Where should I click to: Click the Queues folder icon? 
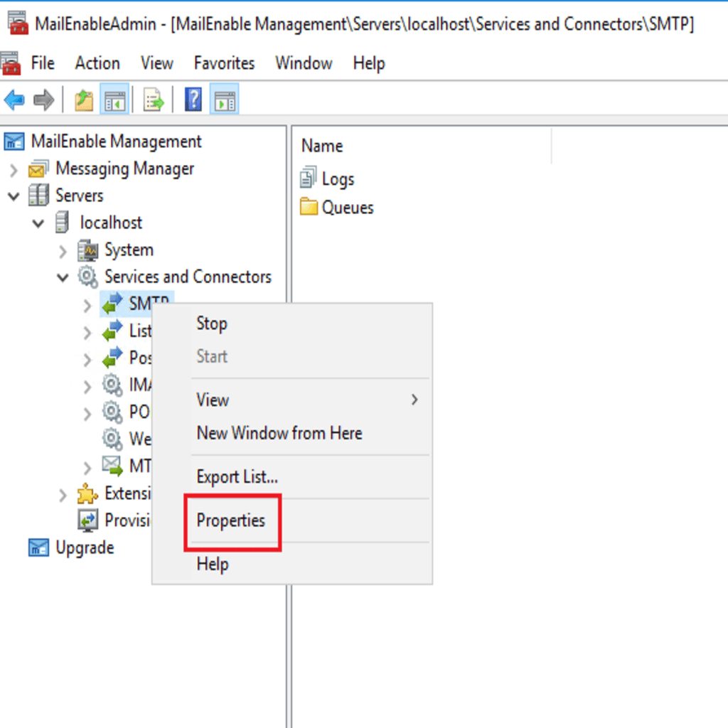pos(309,207)
